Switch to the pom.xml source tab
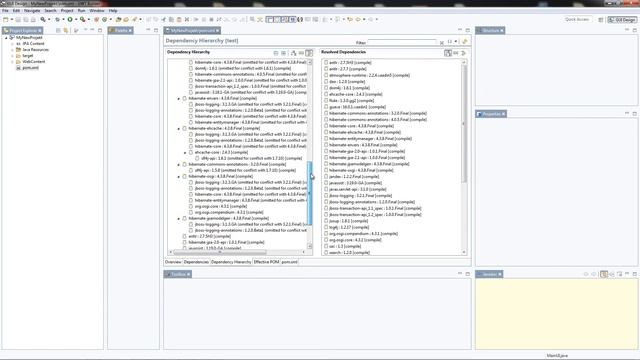The height and width of the screenshot is (360, 640). tap(289, 262)
